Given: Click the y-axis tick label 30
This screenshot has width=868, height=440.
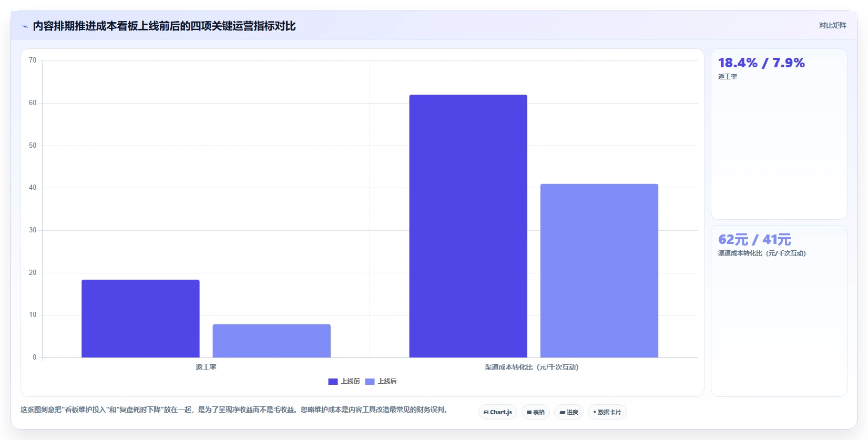Looking at the screenshot, I should [33, 230].
